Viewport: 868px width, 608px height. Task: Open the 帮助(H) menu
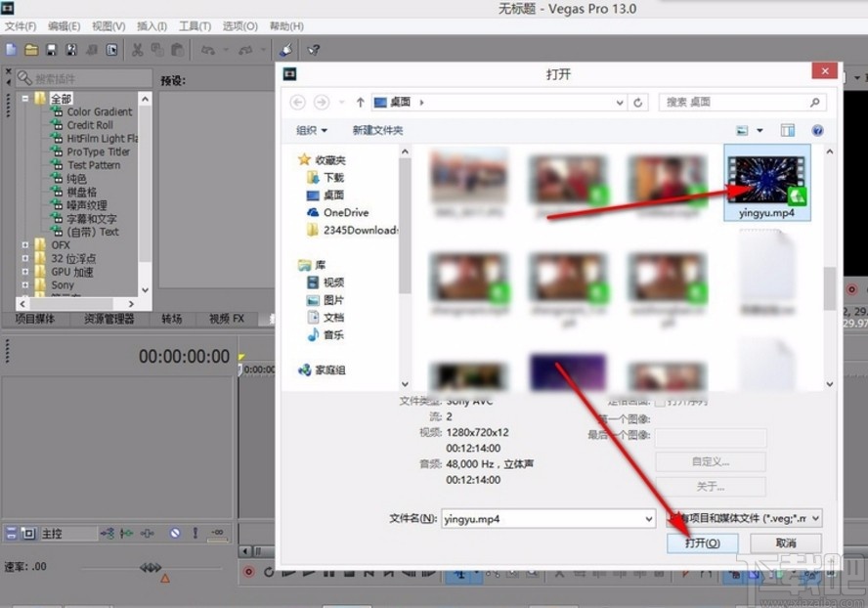click(286, 26)
